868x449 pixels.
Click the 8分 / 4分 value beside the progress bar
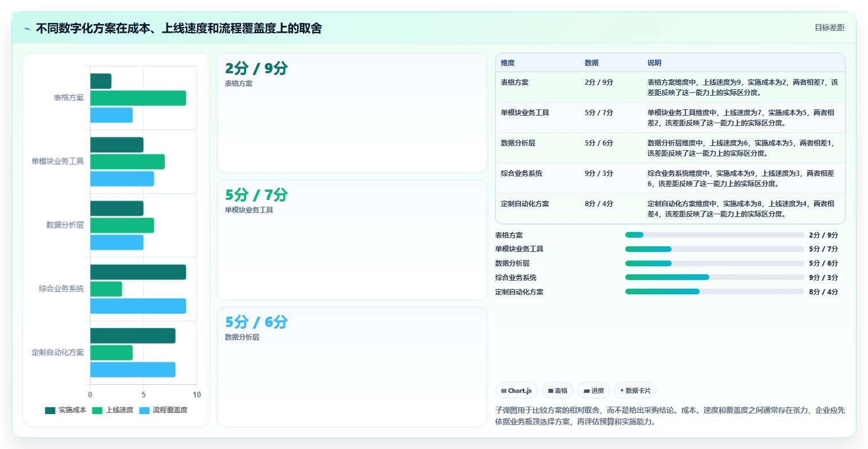coord(823,292)
